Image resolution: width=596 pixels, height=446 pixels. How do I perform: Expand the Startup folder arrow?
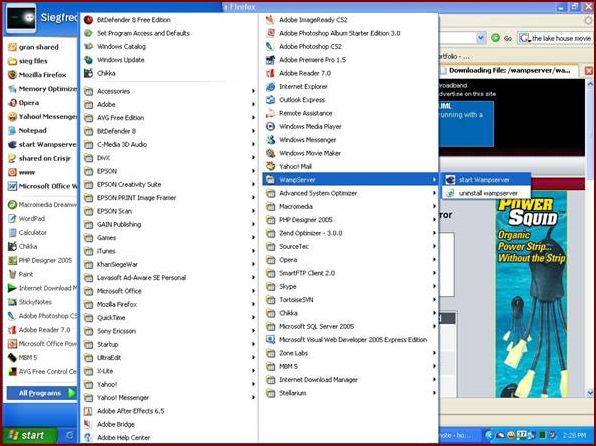click(x=253, y=344)
